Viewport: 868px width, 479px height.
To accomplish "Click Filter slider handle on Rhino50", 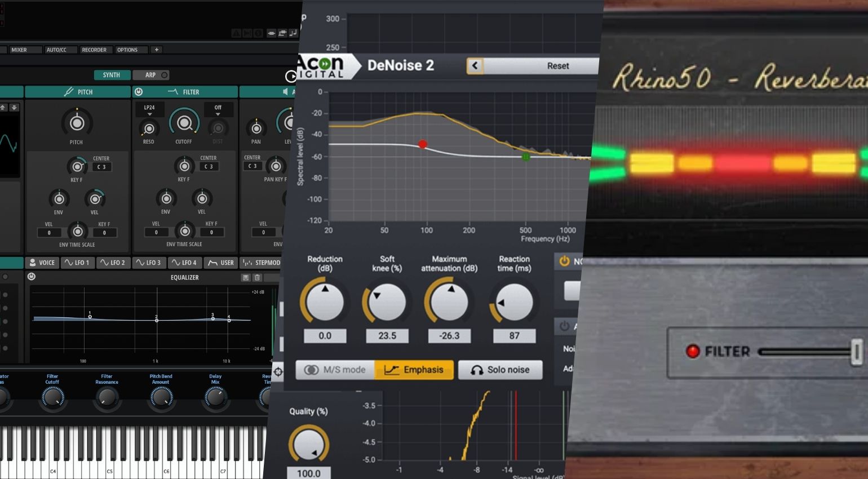I will click(857, 352).
